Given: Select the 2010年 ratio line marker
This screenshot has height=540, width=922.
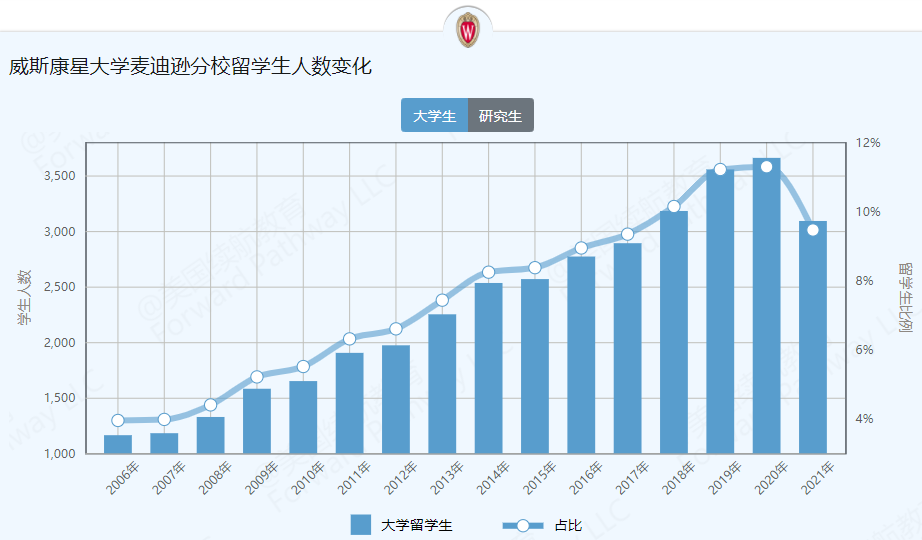Looking at the screenshot, I should [303, 366].
